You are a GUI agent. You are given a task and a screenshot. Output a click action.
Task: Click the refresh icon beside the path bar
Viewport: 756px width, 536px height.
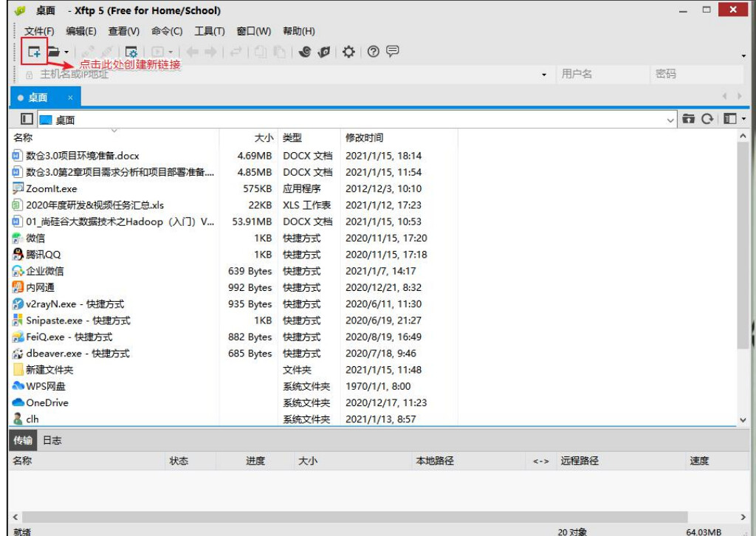point(707,119)
